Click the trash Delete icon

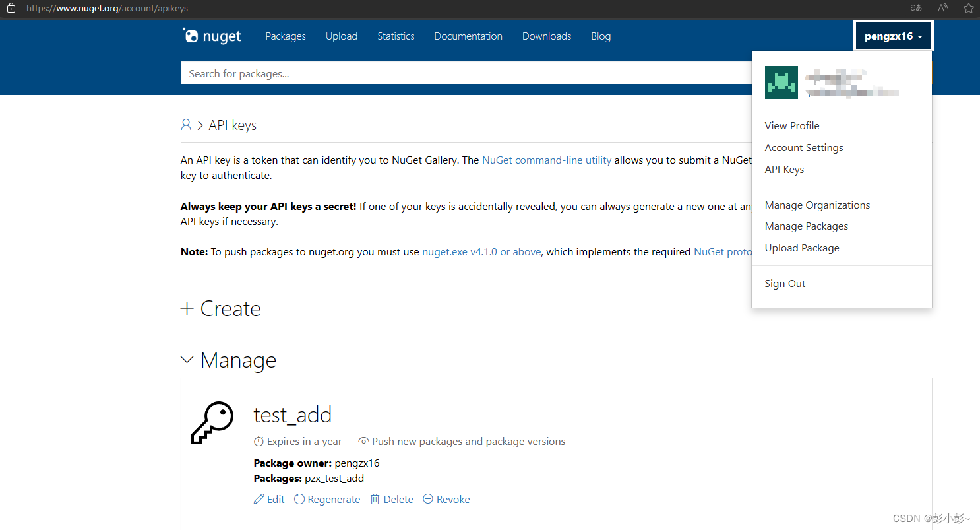coord(375,499)
